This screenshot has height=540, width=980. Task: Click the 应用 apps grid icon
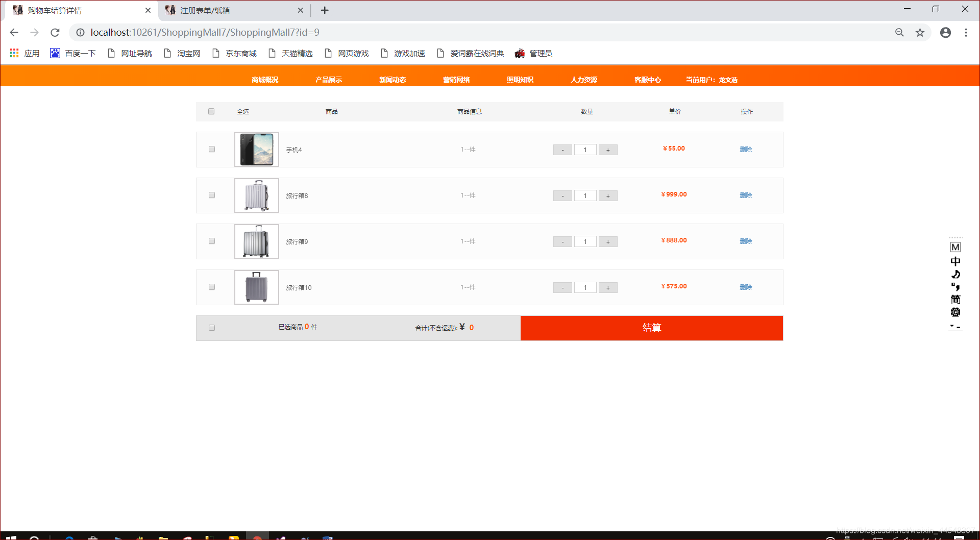(x=13, y=53)
